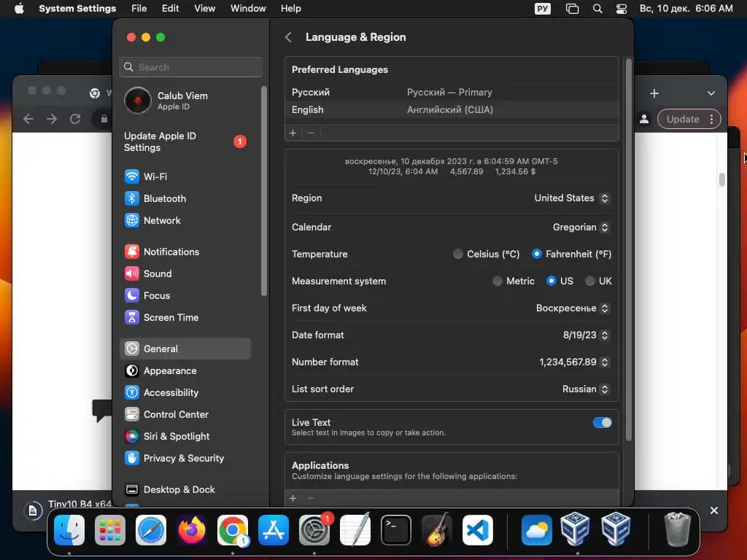
Task: Open the Date format dropdown
Action: (x=586, y=335)
